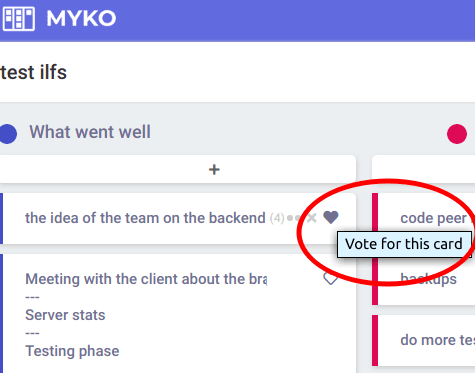Delete the backend idea card with X icon
Image resolution: width=475 pixels, height=373 pixels.
click(312, 218)
